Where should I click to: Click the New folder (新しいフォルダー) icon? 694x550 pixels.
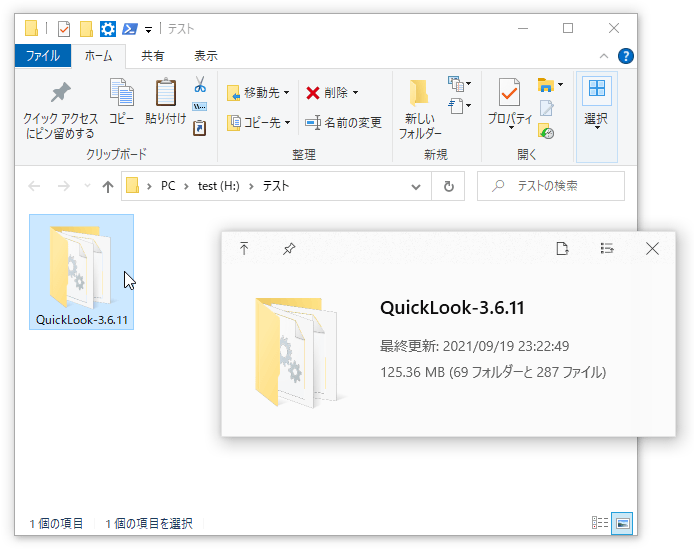coord(419,93)
